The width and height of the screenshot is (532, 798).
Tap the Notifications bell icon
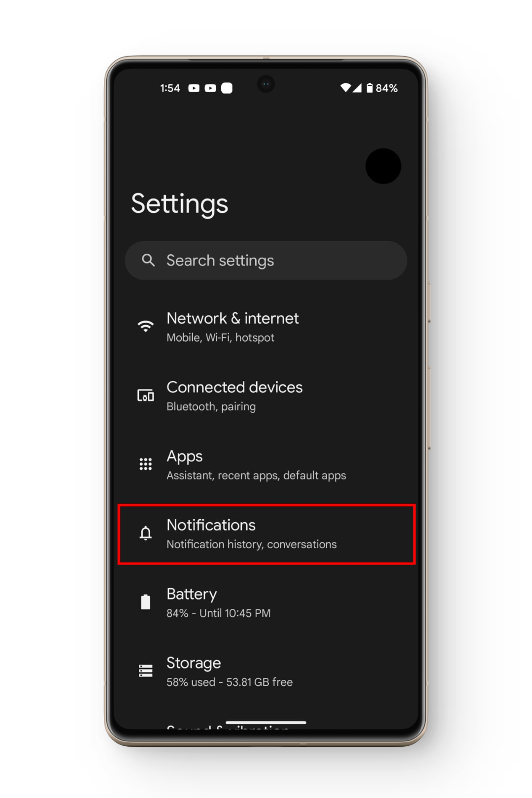click(145, 533)
